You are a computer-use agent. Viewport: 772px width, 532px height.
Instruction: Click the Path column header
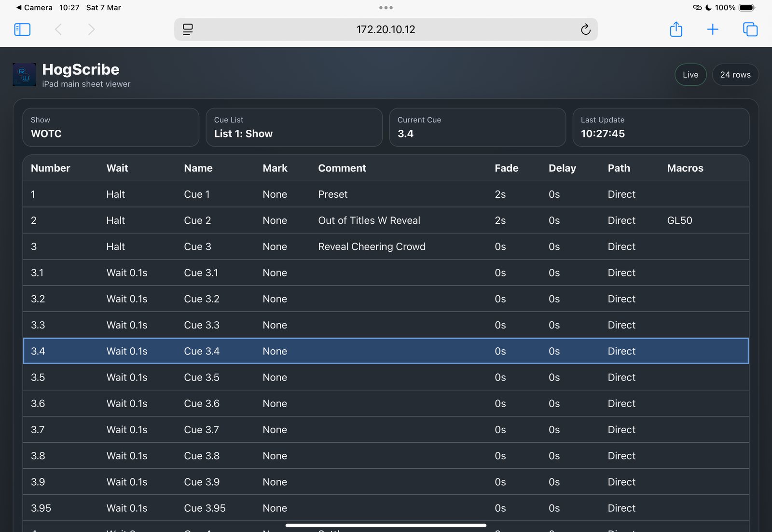click(619, 168)
